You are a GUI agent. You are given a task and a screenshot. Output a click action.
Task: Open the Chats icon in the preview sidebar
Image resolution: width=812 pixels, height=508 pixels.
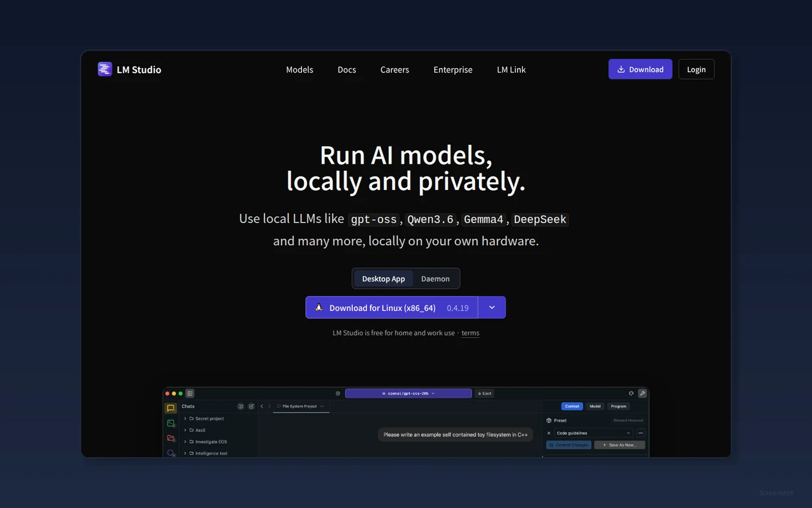pos(171,408)
